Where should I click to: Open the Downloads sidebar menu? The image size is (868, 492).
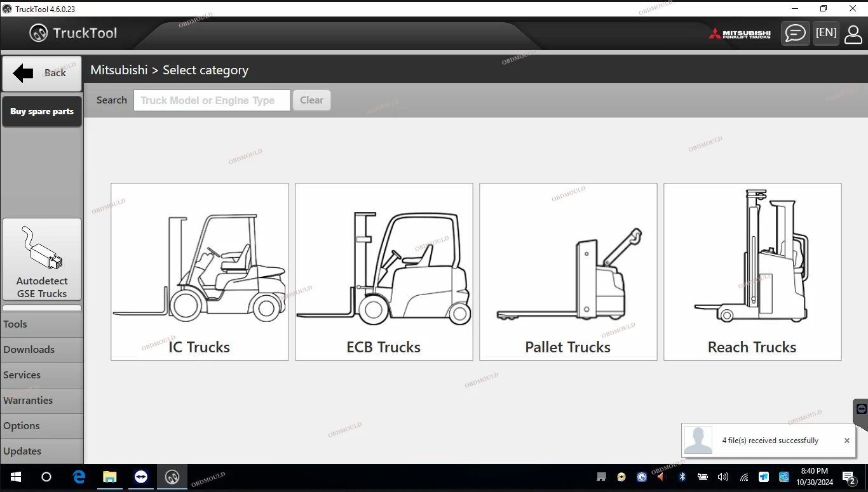click(42, 350)
